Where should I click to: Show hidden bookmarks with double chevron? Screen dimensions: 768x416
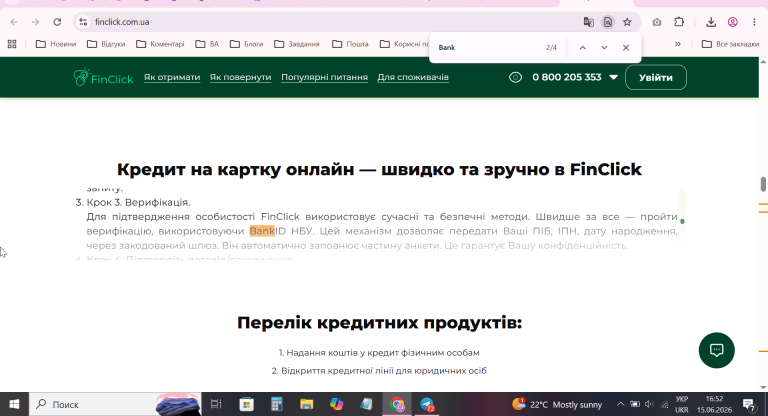point(678,44)
